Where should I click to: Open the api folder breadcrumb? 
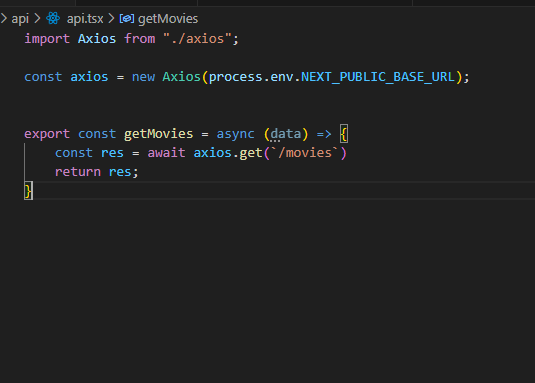[20, 19]
